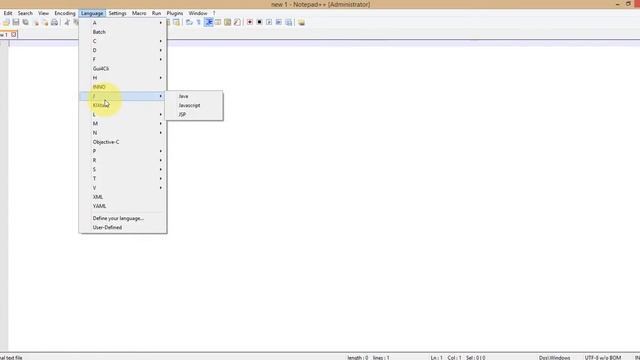The image size is (640, 360).
Task: Expand the H languages submenu
Action: [123, 78]
